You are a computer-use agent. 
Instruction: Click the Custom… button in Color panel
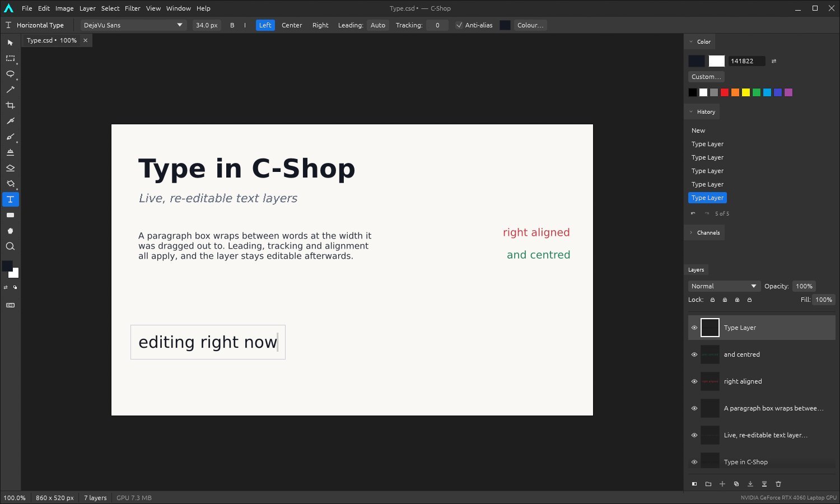coord(706,77)
